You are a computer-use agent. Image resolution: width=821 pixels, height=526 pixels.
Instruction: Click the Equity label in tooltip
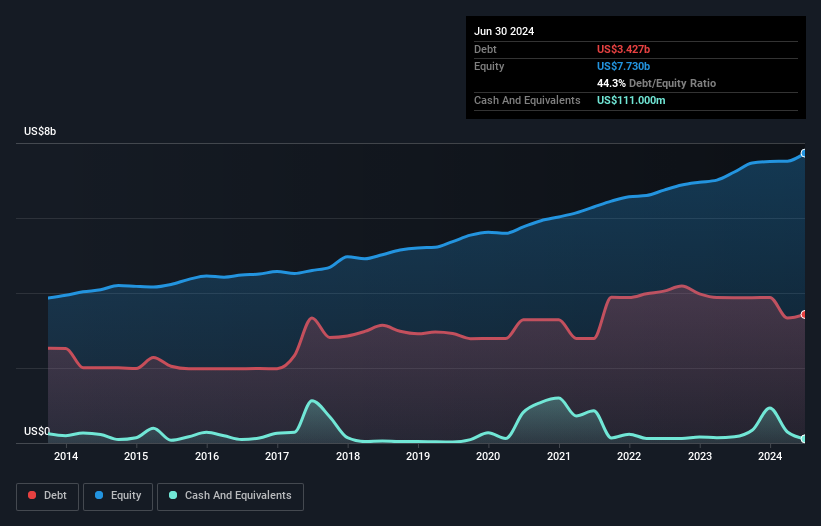click(489, 66)
